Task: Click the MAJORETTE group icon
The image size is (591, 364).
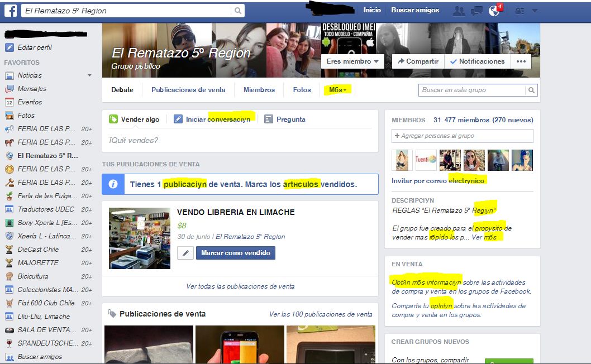Action: point(9,263)
